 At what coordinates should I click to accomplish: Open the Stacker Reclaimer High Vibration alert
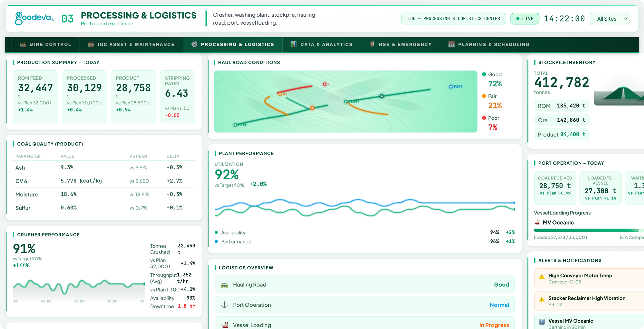coord(589,301)
